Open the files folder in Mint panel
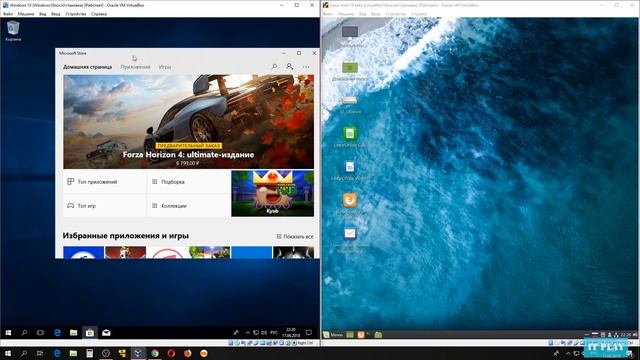The width and height of the screenshot is (640, 360). click(378, 335)
